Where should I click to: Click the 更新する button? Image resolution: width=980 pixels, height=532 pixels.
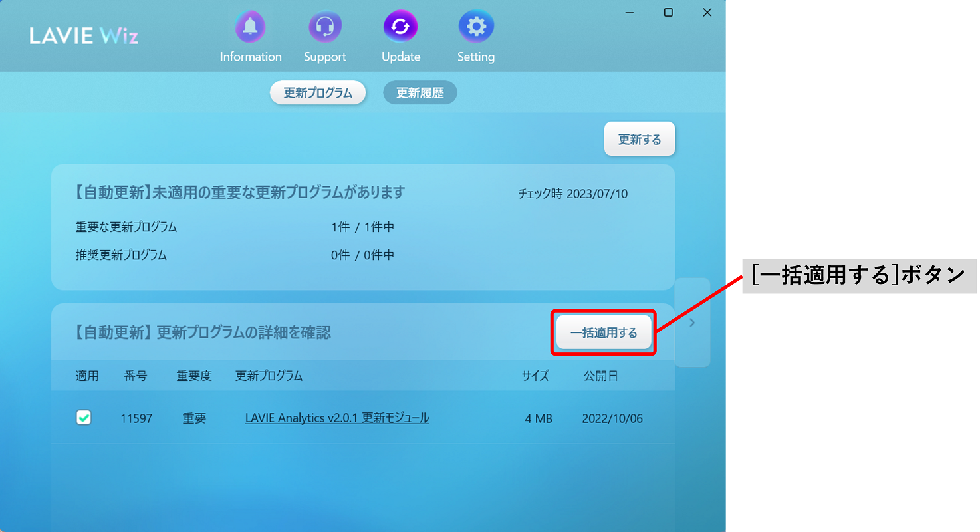click(x=638, y=138)
